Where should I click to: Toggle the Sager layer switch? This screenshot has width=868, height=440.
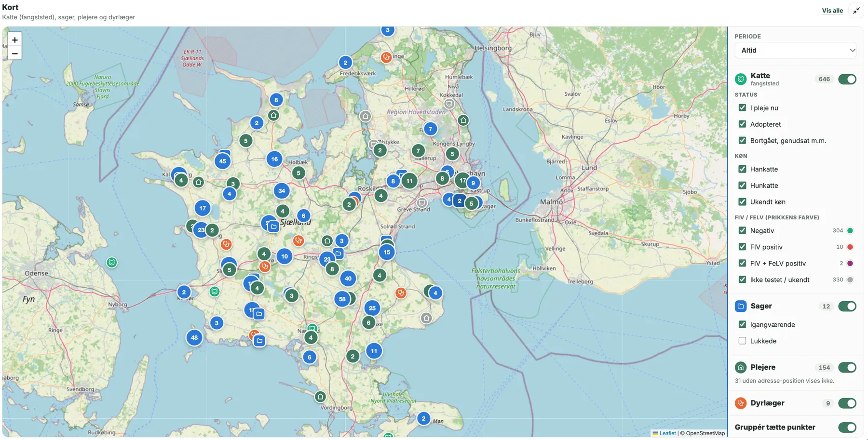point(847,306)
